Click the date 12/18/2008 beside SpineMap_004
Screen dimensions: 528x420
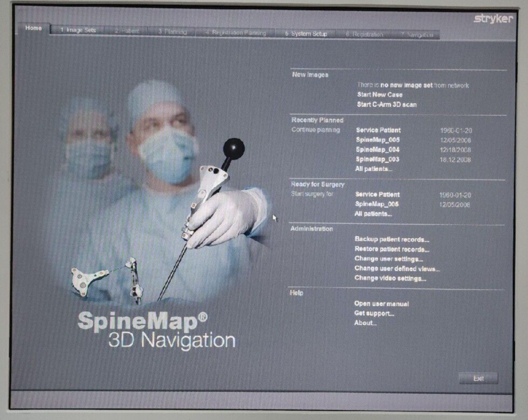point(455,150)
